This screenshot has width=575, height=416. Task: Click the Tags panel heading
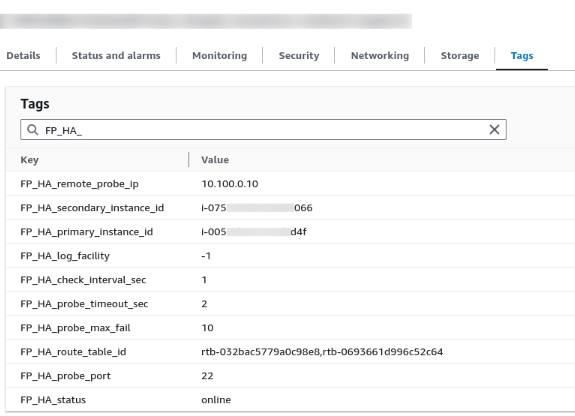click(x=35, y=104)
